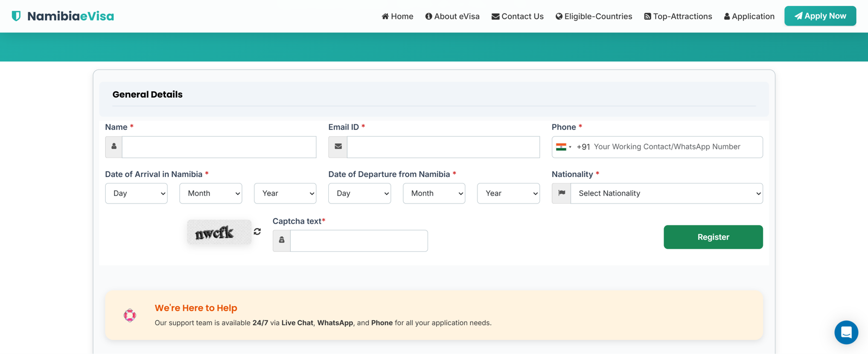This screenshot has height=354, width=868.
Task: Click the Apply Now button
Action: [820, 16]
